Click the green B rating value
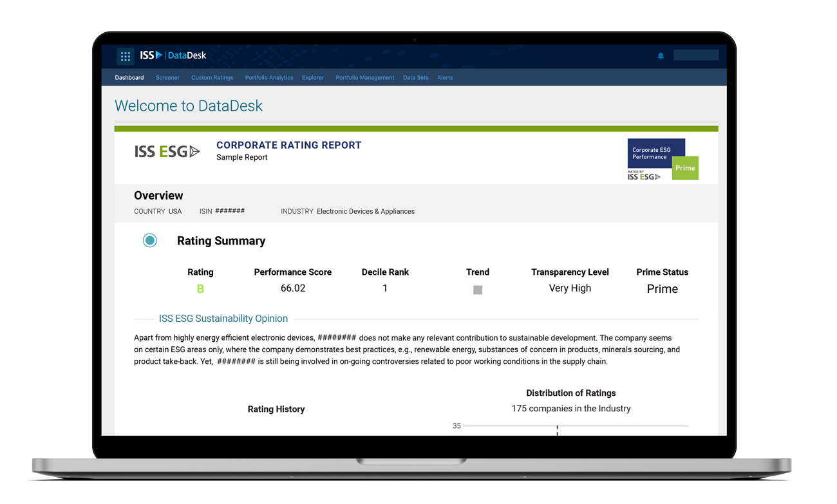 pos(200,289)
